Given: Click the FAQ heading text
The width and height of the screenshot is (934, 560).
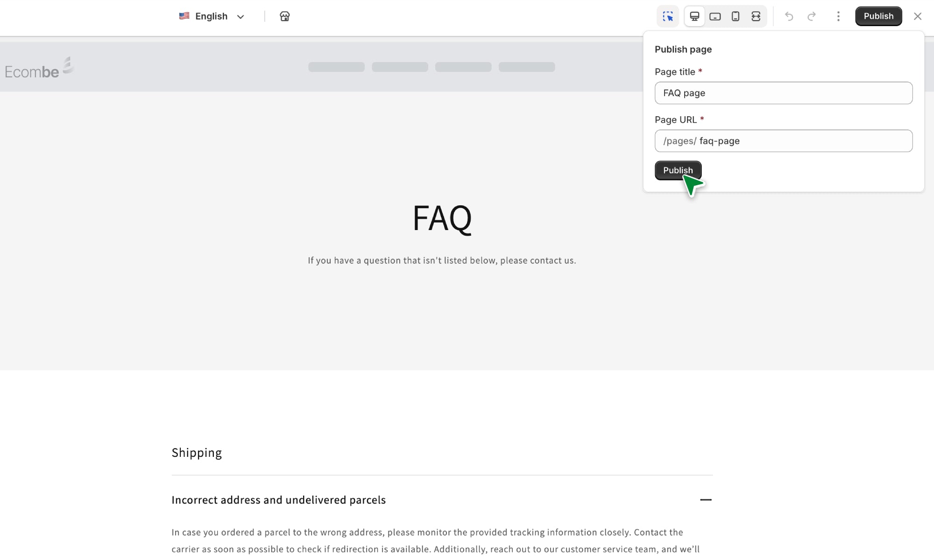Looking at the screenshot, I should (x=442, y=218).
